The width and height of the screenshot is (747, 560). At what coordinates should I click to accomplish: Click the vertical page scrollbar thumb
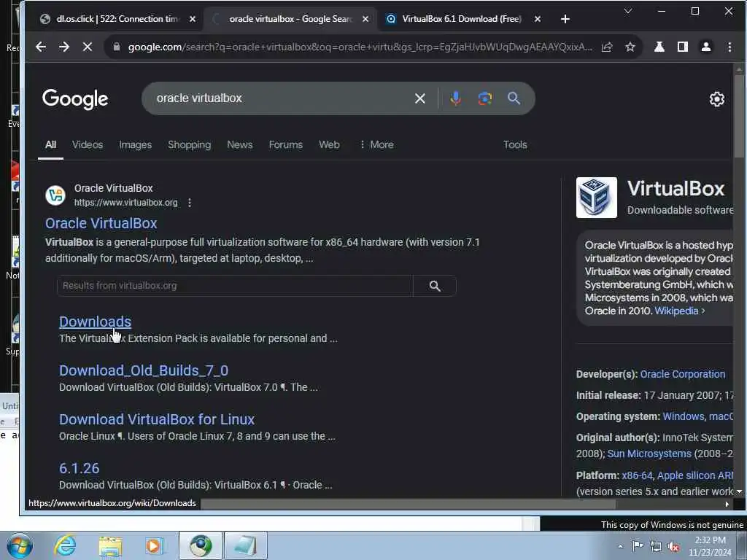pyautogui.click(x=739, y=114)
